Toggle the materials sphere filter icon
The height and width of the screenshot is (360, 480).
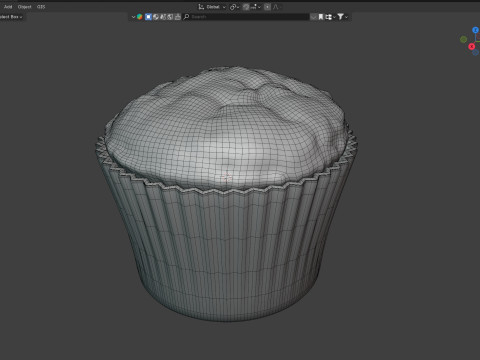click(x=156, y=17)
